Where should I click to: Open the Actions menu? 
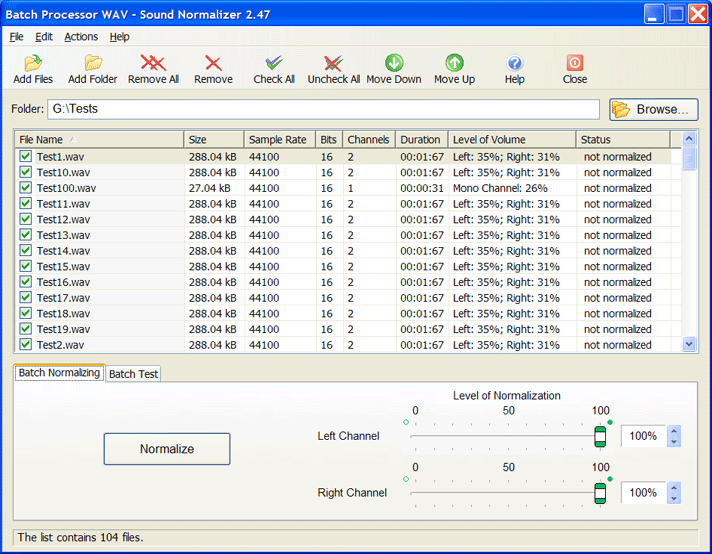(x=81, y=37)
